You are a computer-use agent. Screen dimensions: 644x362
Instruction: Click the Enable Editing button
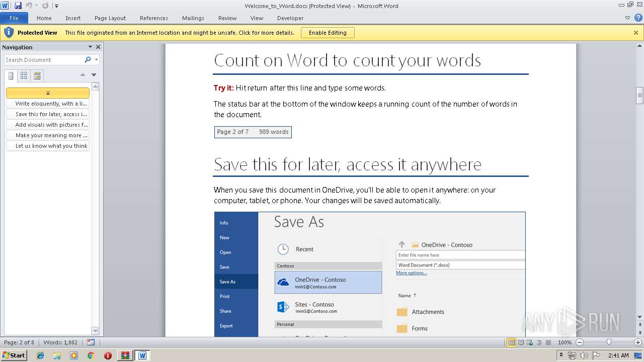coord(328,33)
